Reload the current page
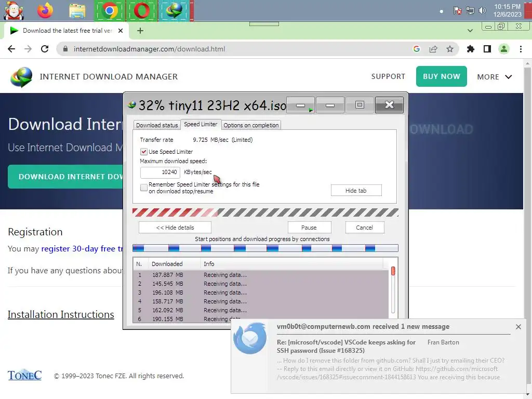The image size is (532, 399). click(x=45, y=49)
